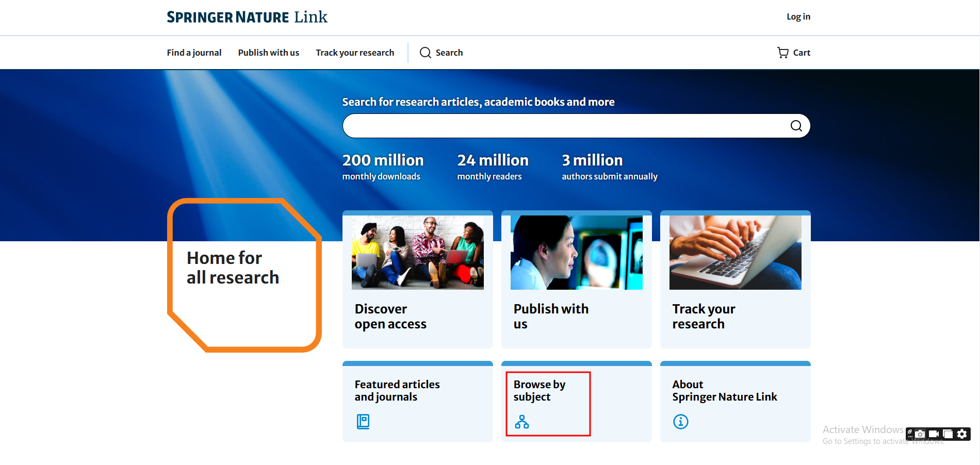The width and height of the screenshot is (980, 465).
Task: Open the Search menu in navigation bar
Action: [442, 53]
